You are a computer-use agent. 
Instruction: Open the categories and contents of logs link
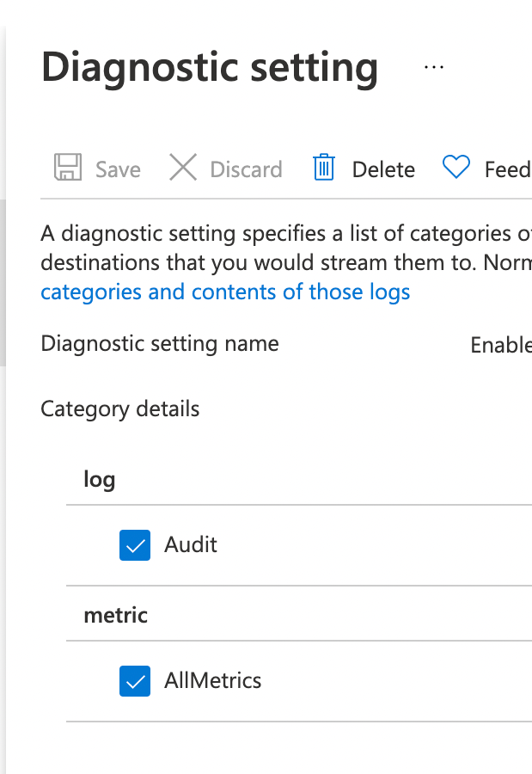(225, 292)
